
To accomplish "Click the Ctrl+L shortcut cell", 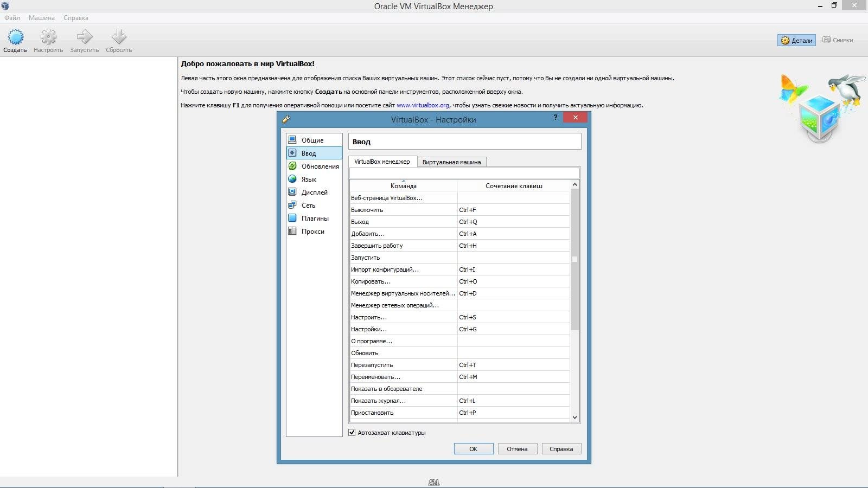I will (514, 401).
